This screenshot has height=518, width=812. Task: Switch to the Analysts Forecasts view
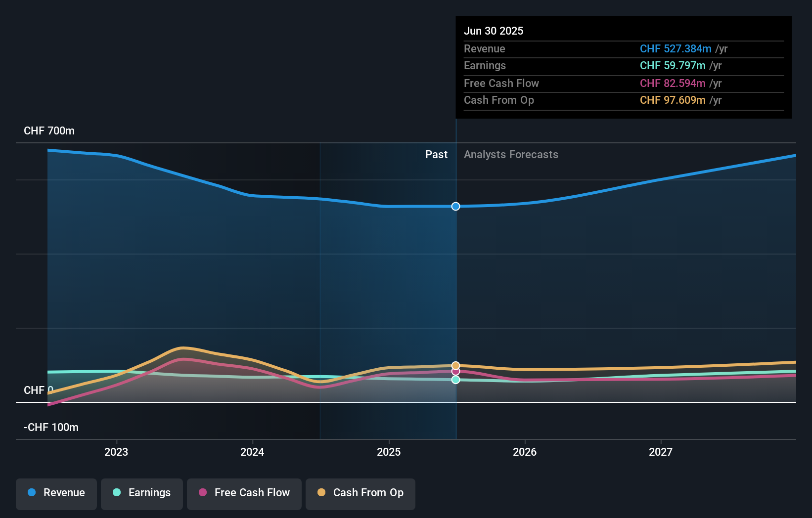[x=511, y=154]
